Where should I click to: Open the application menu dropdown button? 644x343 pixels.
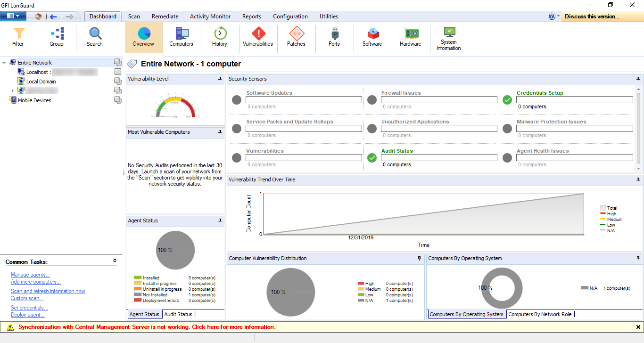pos(13,16)
